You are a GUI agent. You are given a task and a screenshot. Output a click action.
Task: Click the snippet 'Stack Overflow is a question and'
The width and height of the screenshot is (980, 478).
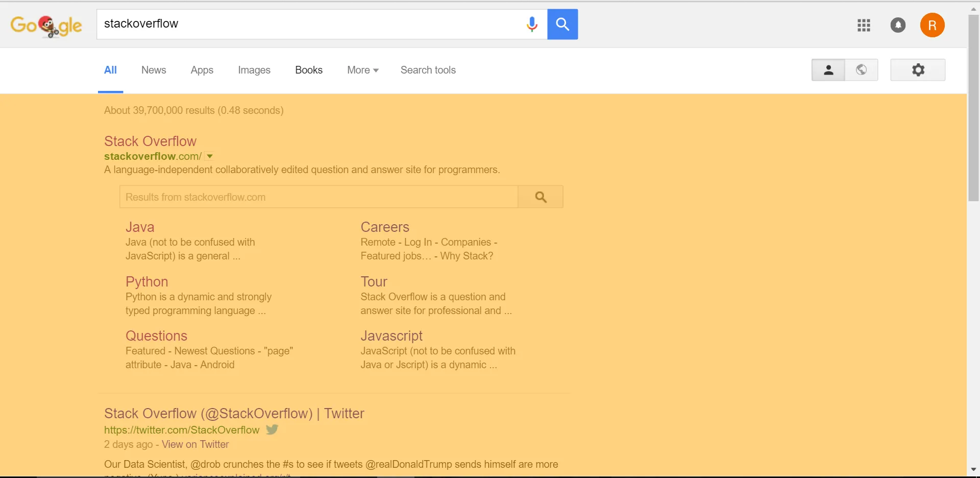point(433,297)
